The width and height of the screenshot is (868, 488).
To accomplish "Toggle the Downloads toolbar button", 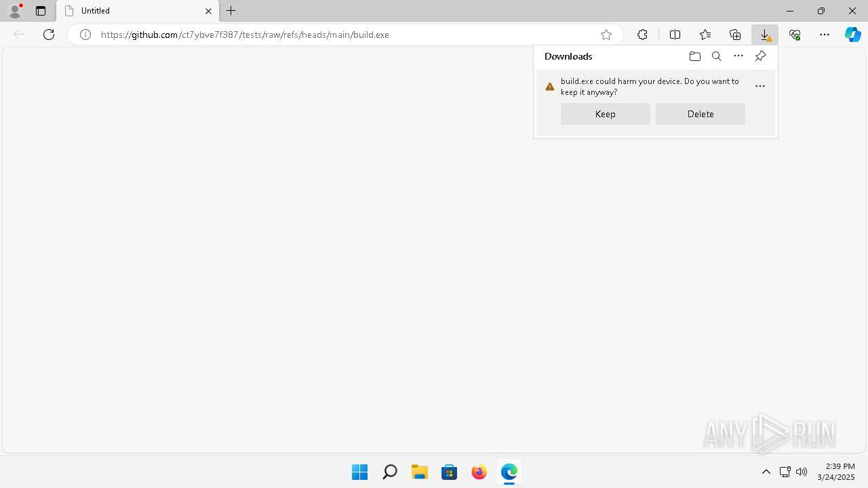I will 765,35.
